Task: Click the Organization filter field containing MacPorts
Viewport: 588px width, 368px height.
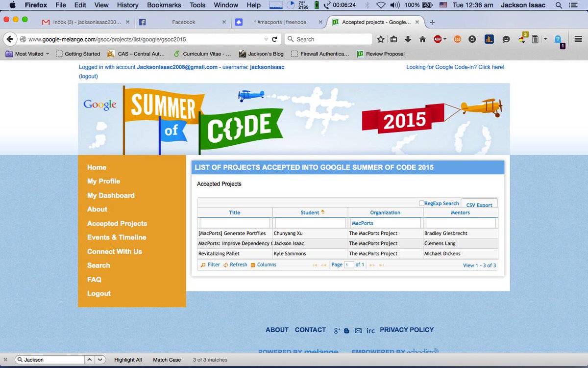Action: pos(386,223)
